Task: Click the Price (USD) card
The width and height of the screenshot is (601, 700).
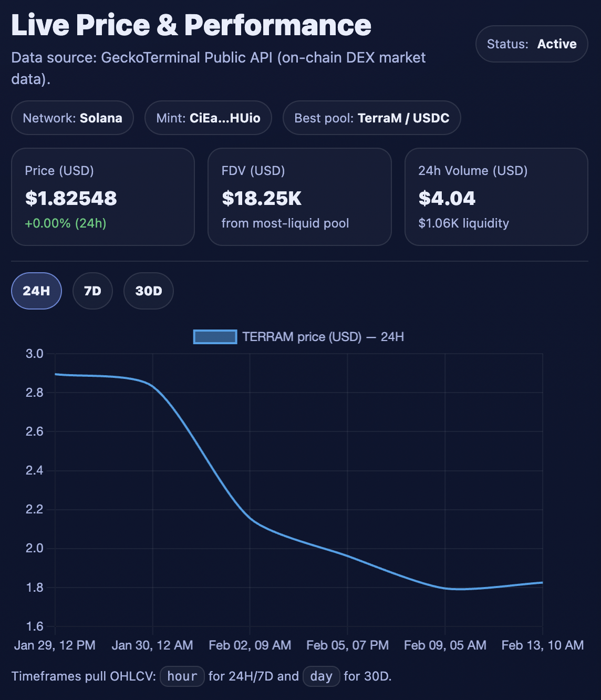Action: click(x=103, y=197)
